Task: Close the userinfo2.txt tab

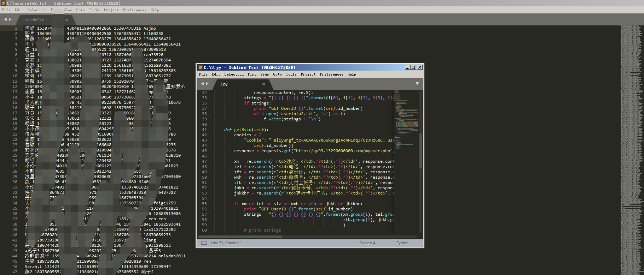Action: click(x=66, y=20)
